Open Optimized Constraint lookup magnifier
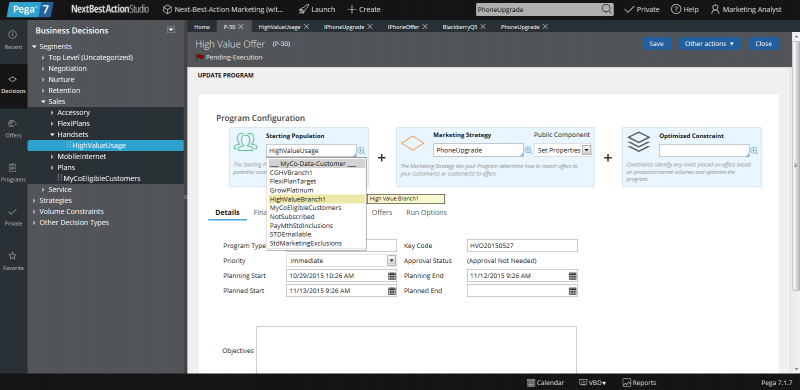The width and height of the screenshot is (800, 390). 754,151
